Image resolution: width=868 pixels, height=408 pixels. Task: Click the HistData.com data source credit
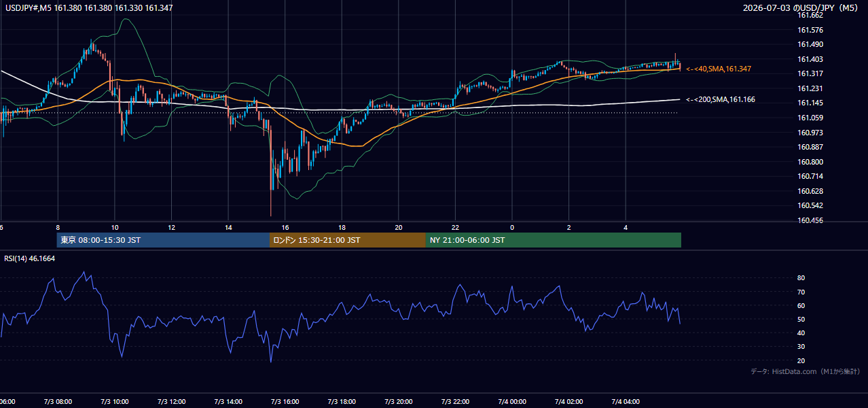point(806,371)
